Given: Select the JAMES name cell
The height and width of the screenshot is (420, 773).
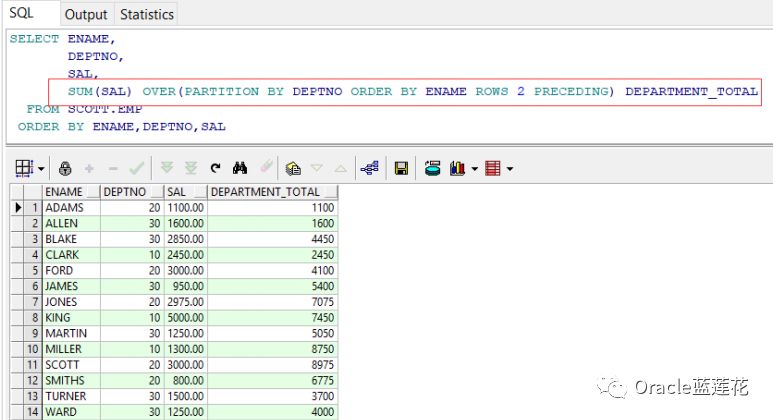Looking at the screenshot, I should click(71, 286).
